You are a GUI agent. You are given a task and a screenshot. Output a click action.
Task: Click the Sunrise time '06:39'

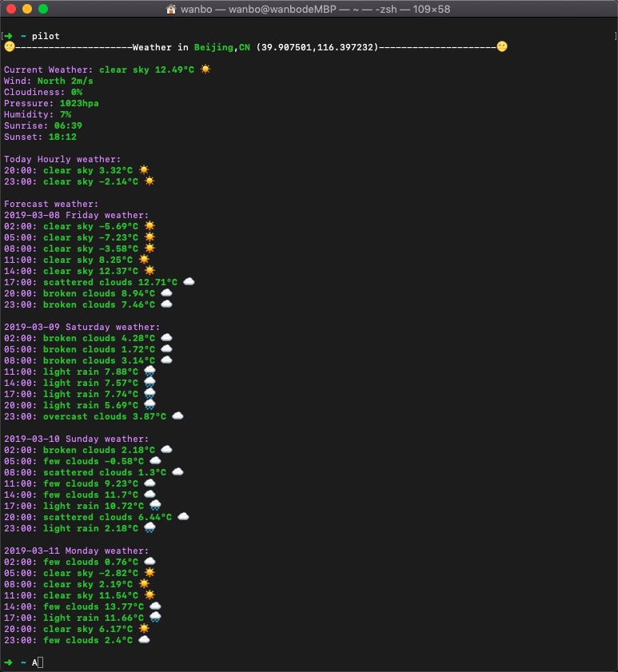pyautogui.click(x=68, y=125)
